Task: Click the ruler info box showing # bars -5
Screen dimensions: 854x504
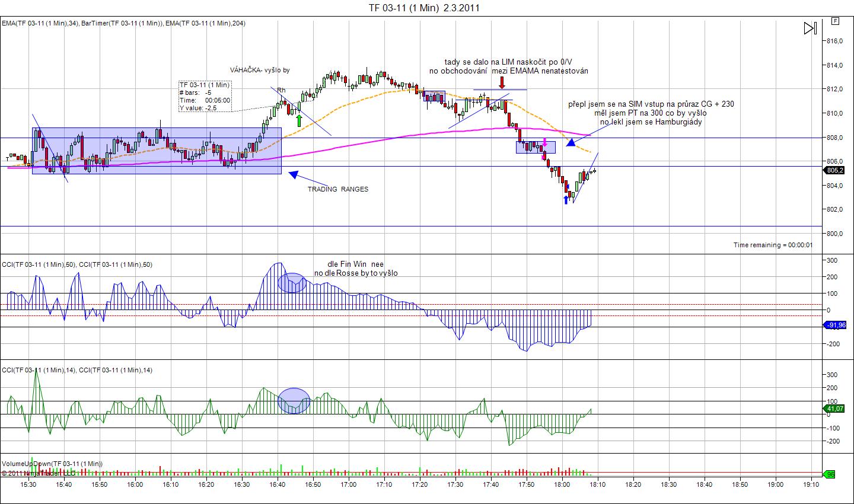Action: coord(205,97)
